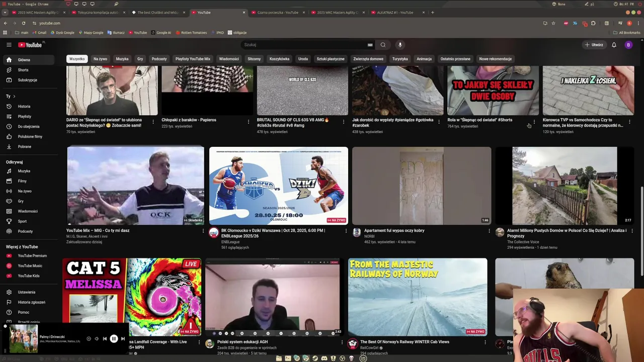Open BK Olomoucko v Dziki Warszawa title

(x=273, y=233)
